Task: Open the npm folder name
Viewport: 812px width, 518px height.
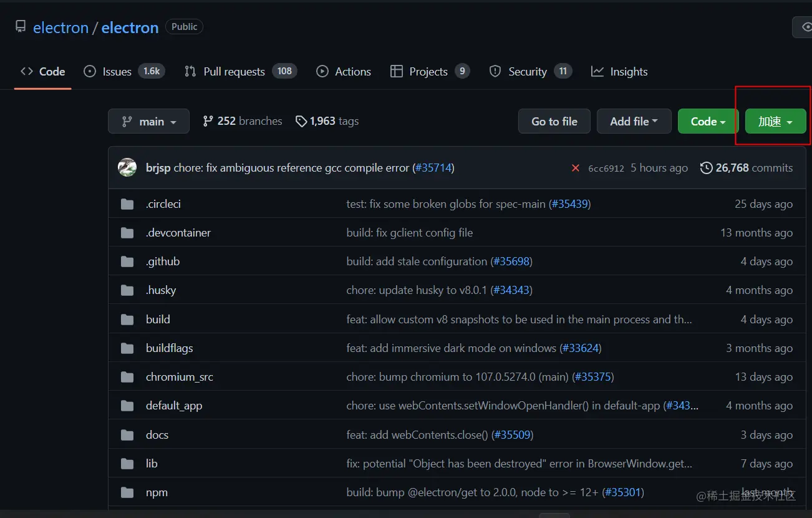Action: [157, 492]
